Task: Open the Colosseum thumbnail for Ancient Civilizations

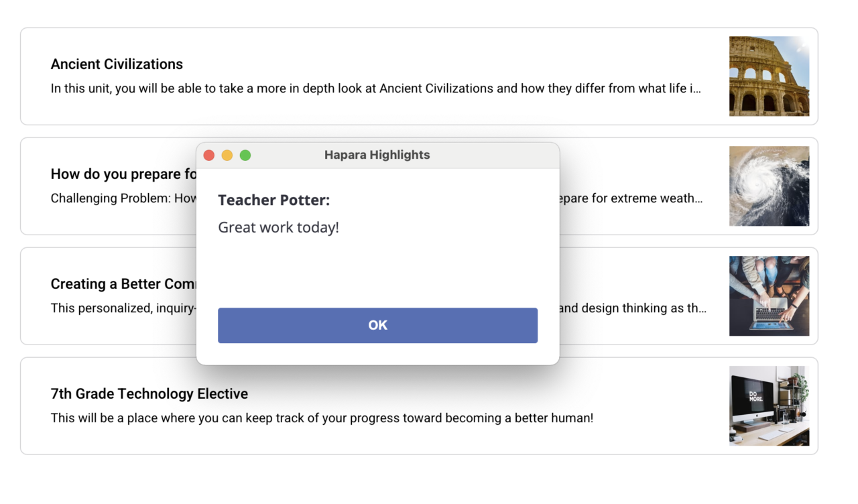Action: coord(769,76)
